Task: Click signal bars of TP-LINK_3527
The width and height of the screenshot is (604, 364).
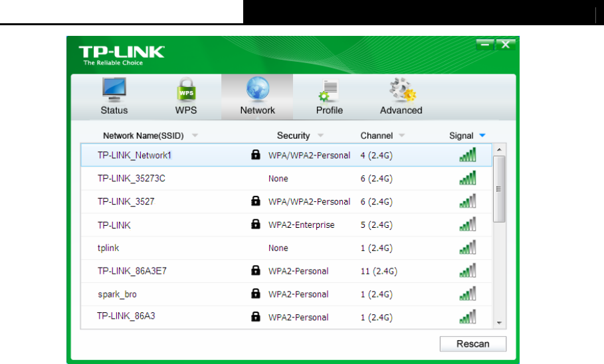Action: click(x=468, y=201)
